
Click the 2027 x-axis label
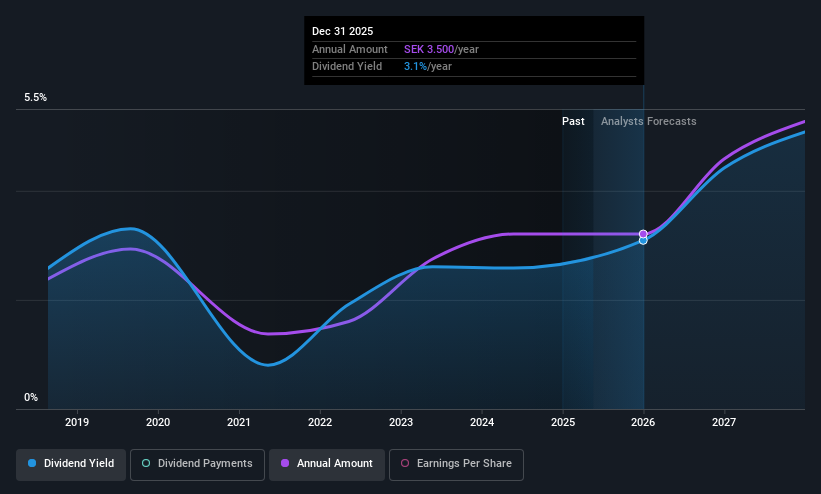tap(724, 422)
